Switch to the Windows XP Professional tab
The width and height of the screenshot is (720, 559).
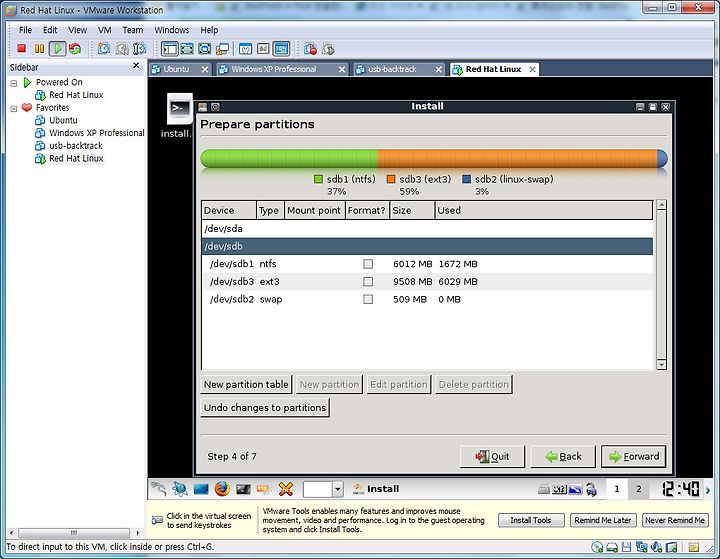[274, 69]
